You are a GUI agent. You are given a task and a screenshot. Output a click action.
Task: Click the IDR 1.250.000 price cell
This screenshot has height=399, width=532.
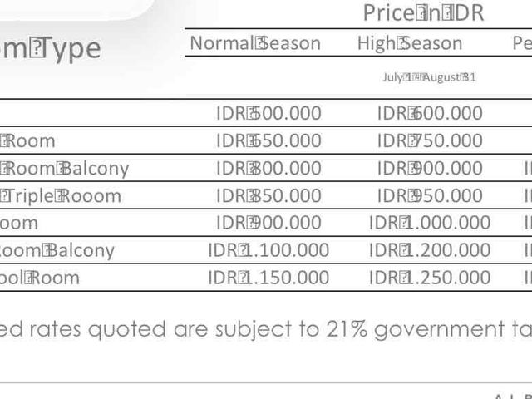click(430, 278)
